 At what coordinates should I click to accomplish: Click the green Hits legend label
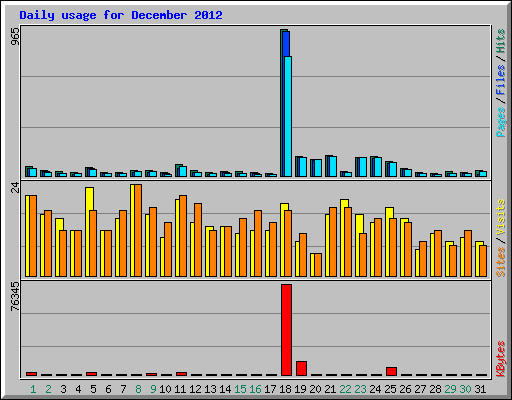pyautogui.click(x=500, y=41)
